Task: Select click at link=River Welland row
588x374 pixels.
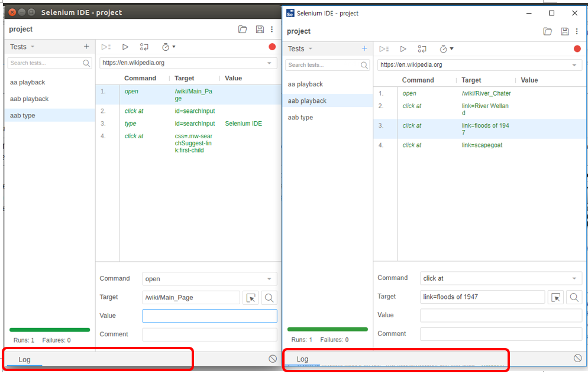Action: (480, 109)
